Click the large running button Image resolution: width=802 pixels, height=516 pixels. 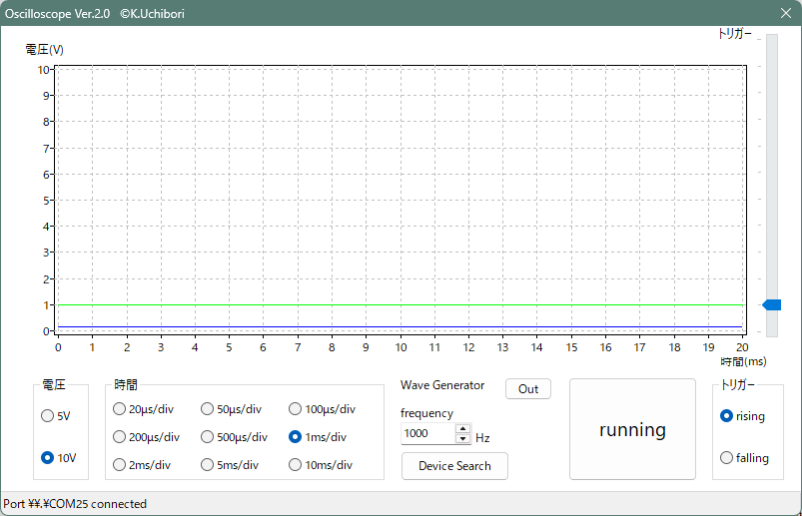click(632, 429)
